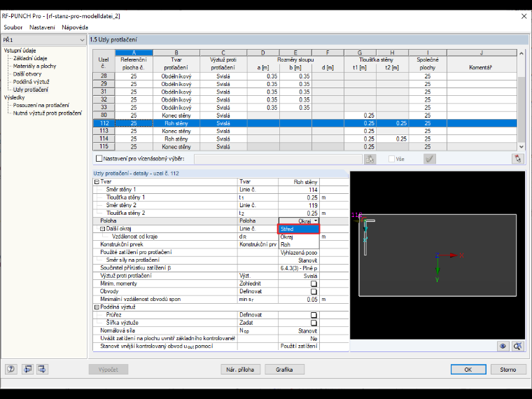Check Šířka výztuže Zadat box

point(314,323)
